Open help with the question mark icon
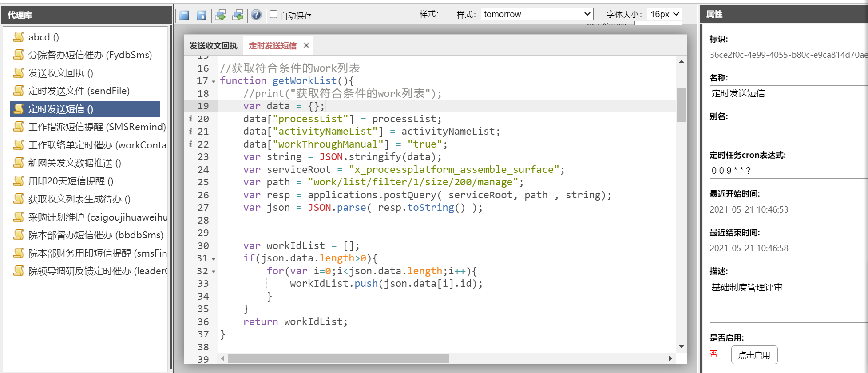 click(x=256, y=15)
